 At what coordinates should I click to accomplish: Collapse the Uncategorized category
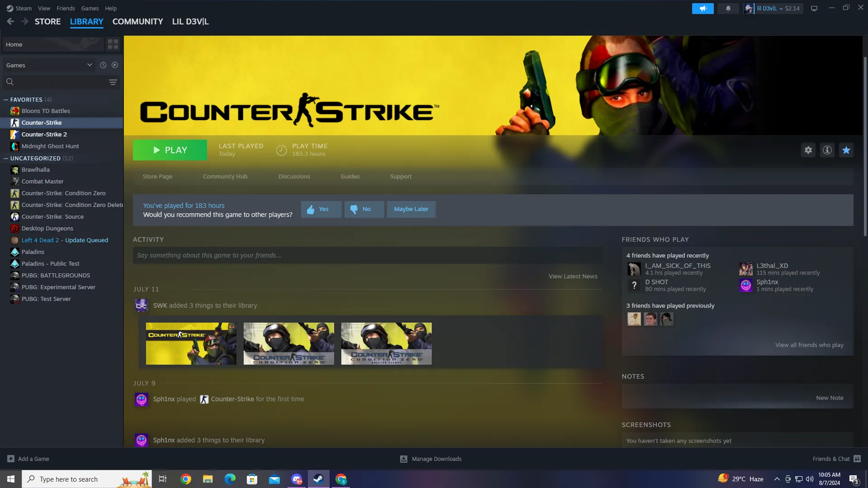pyautogui.click(x=6, y=158)
